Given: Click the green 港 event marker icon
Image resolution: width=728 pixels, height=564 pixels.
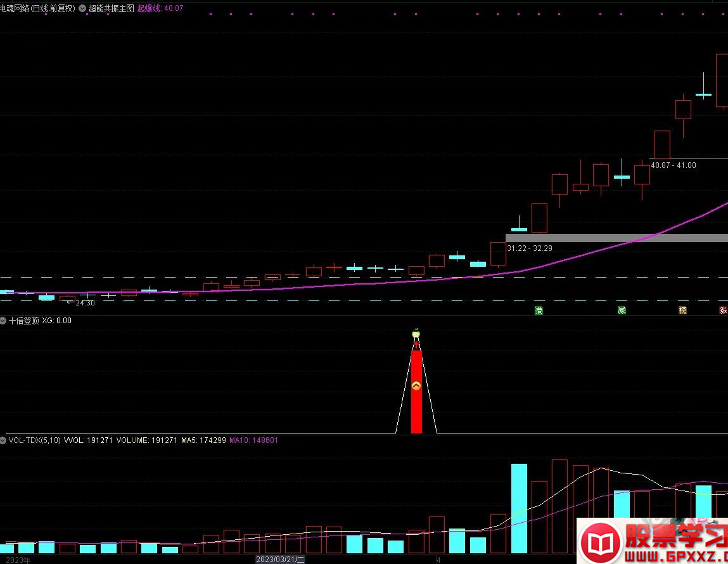Looking at the screenshot, I should [539, 311].
